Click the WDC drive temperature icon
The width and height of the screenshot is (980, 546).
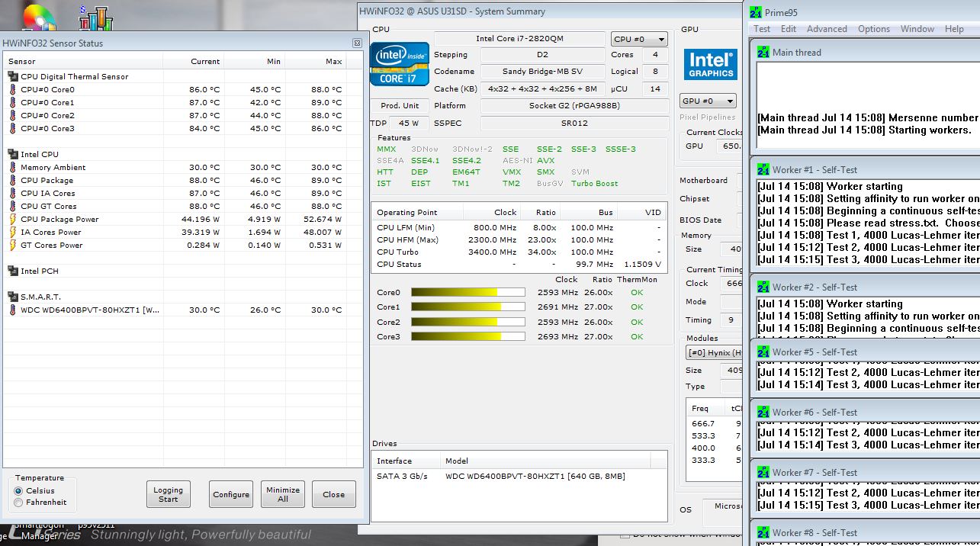click(13, 310)
